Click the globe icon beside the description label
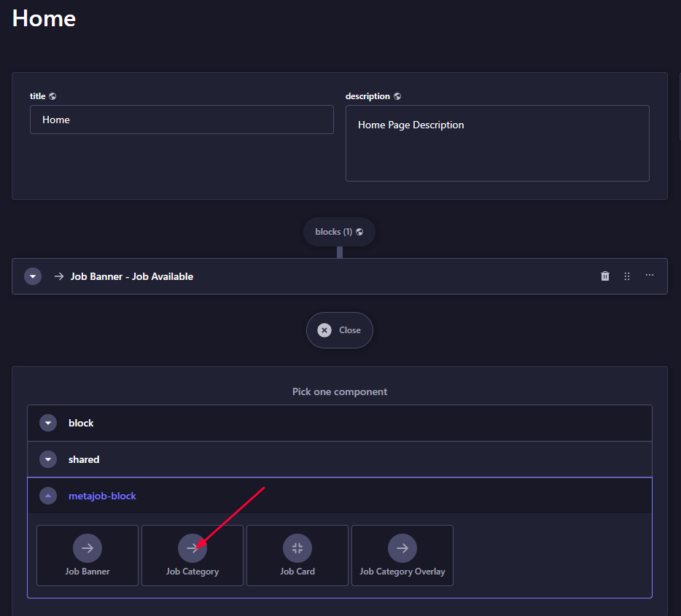Screen dimensions: 681x616 coord(397,96)
